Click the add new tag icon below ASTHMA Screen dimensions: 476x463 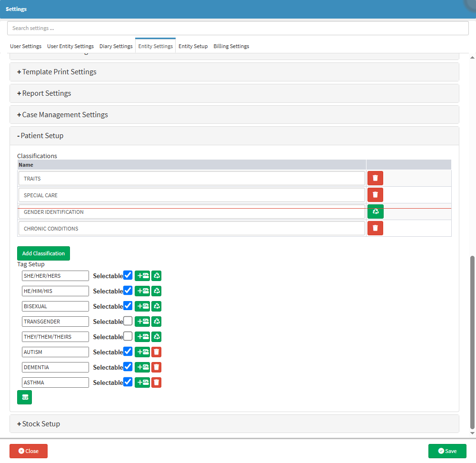pos(24,397)
